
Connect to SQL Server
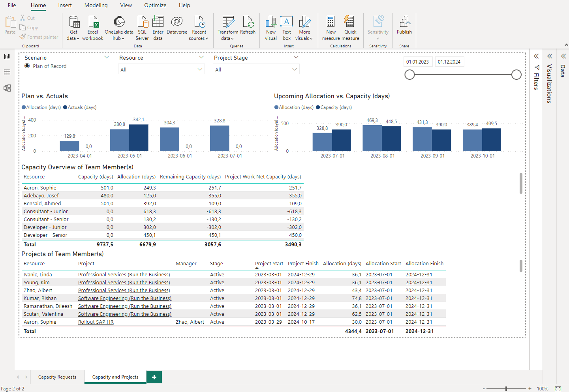click(142, 28)
